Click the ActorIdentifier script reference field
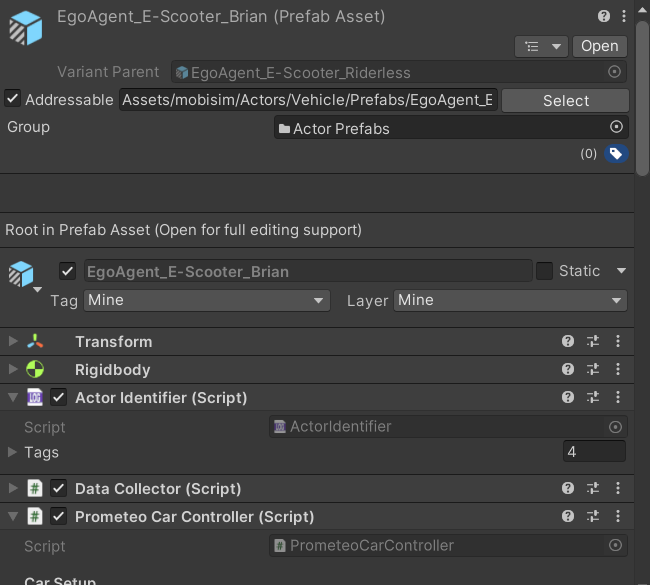The height and width of the screenshot is (585, 650). point(448,426)
